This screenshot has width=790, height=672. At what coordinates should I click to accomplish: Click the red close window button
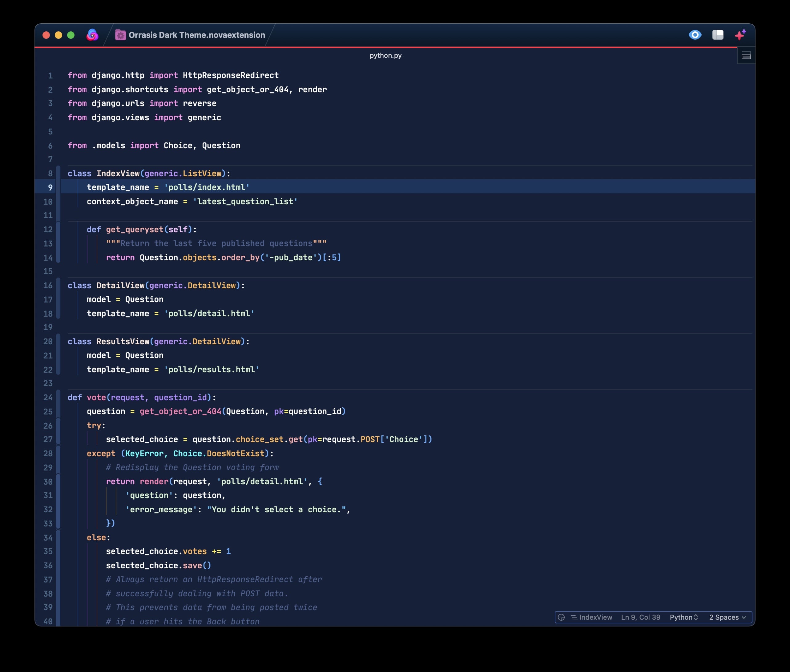point(46,35)
